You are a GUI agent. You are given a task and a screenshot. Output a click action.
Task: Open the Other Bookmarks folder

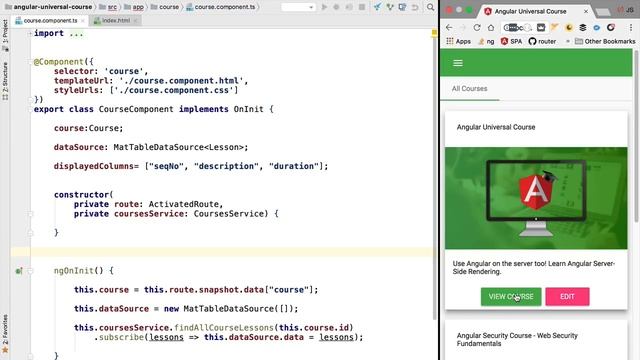(605, 41)
